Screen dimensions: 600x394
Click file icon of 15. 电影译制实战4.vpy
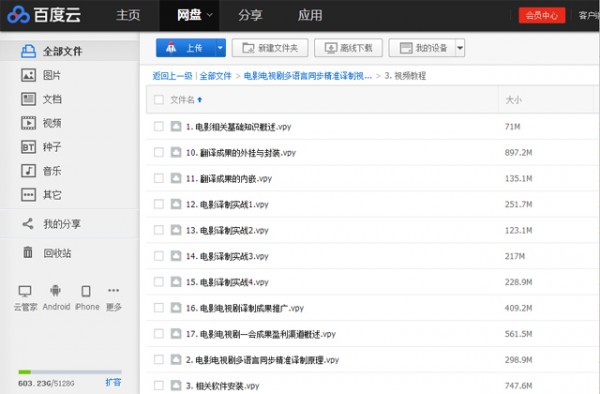[x=176, y=282]
